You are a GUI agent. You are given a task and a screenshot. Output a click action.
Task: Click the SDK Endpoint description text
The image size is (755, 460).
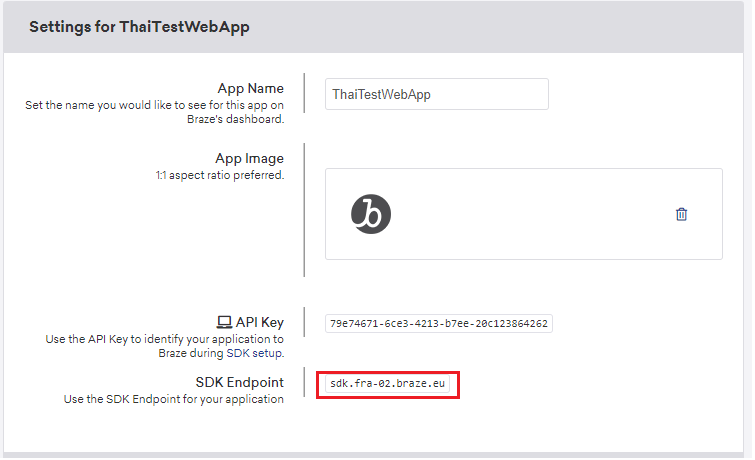[x=173, y=399]
